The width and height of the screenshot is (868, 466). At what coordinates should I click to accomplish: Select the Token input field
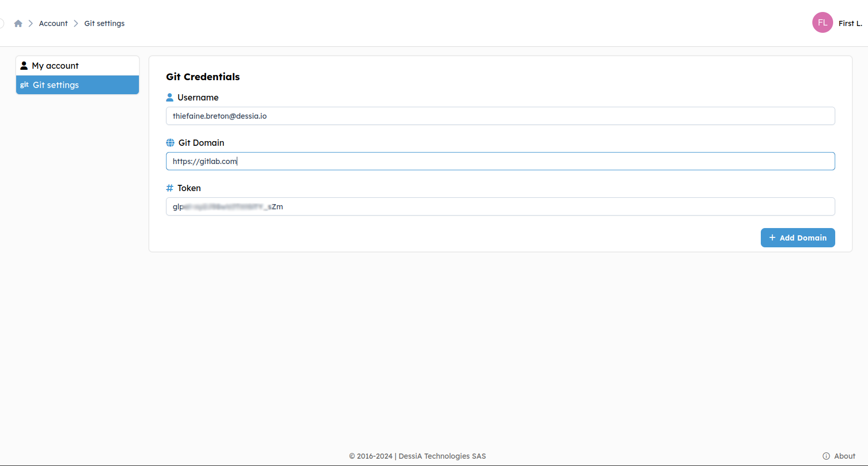(500, 207)
